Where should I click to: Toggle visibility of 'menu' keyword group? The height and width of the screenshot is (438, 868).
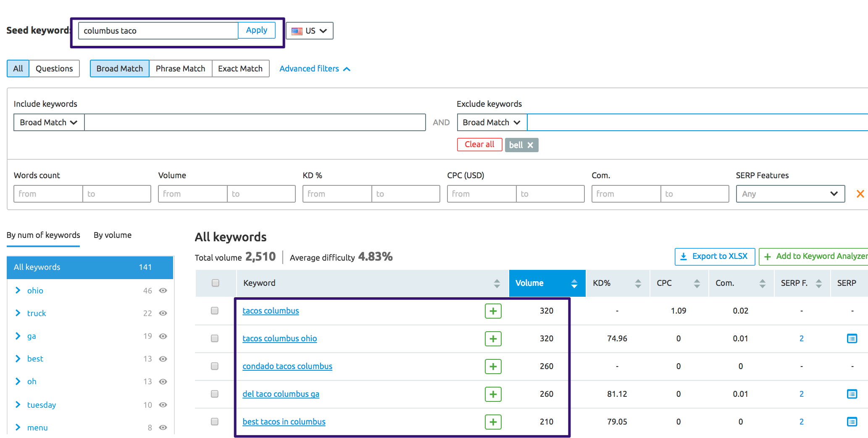click(x=163, y=427)
